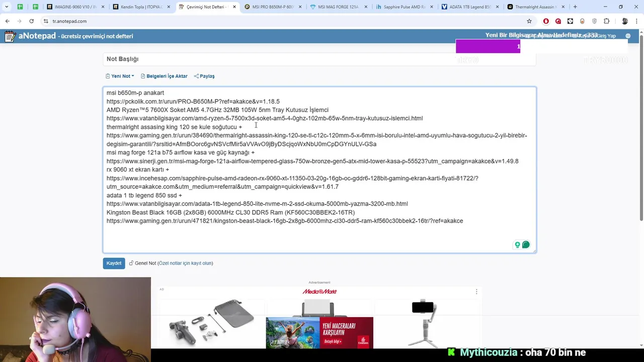Viewport: 644px width, 362px height.
Task: Click the 'msi mag forge 121a b75' line
Action: click(181, 152)
